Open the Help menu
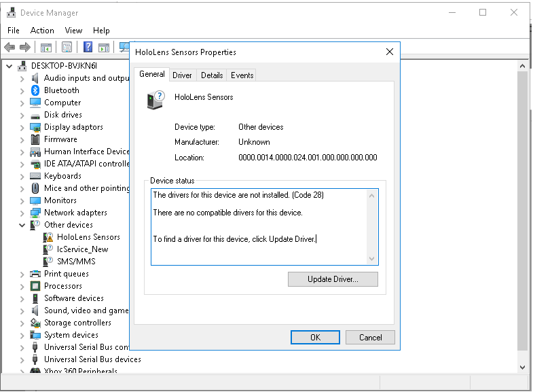 (101, 31)
